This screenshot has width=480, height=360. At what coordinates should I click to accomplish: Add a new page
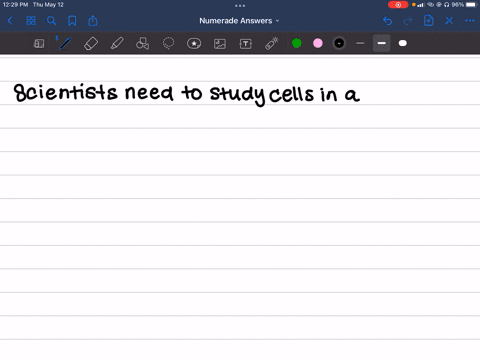click(x=429, y=21)
